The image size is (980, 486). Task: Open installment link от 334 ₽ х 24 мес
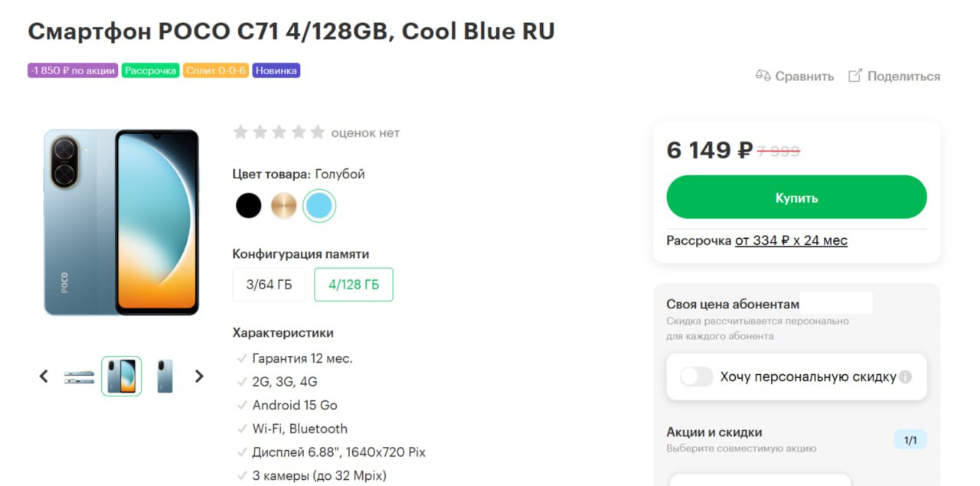point(791,240)
